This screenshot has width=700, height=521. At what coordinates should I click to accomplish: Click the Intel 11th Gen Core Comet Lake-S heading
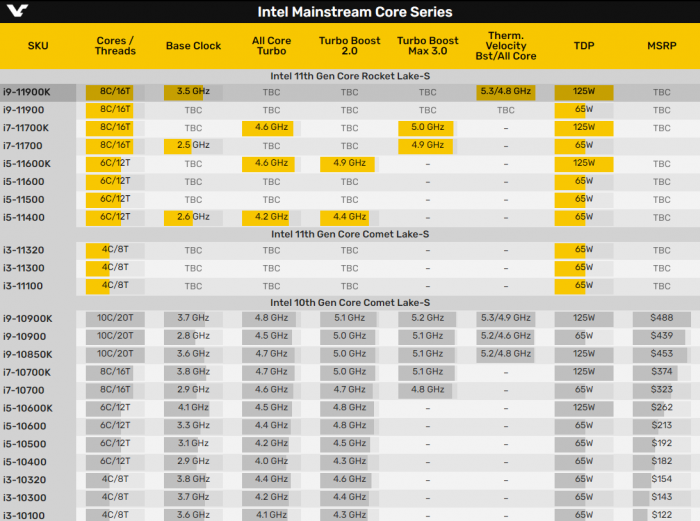coord(350,234)
